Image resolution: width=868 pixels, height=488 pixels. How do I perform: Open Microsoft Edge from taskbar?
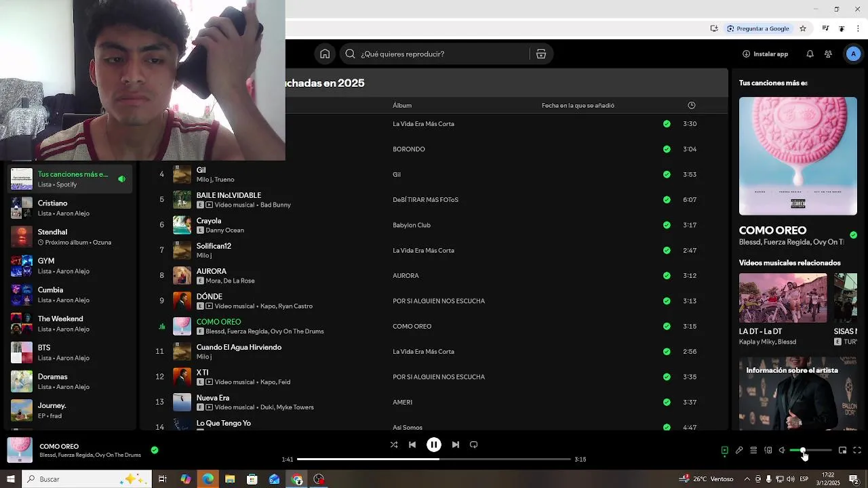[x=208, y=479]
